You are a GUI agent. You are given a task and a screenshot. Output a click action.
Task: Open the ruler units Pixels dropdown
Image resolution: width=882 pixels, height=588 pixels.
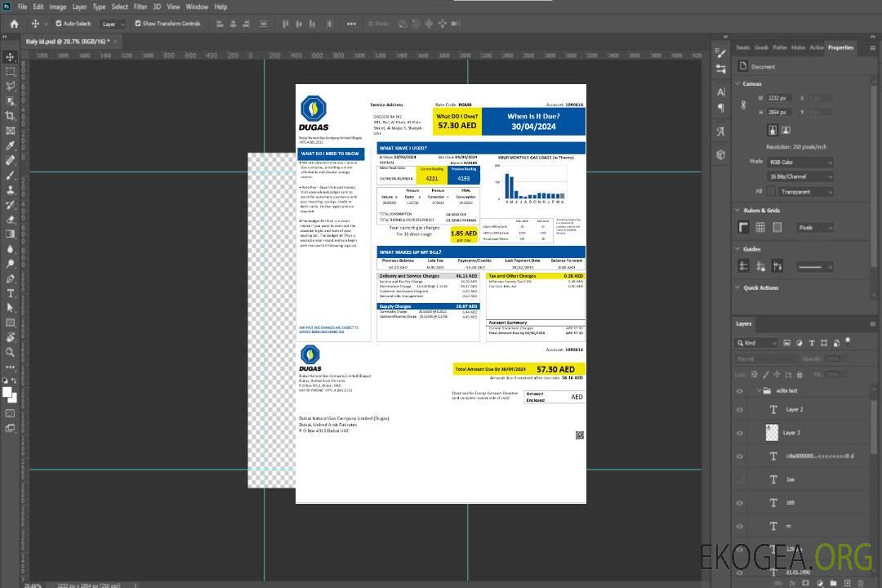[x=815, y=227]
